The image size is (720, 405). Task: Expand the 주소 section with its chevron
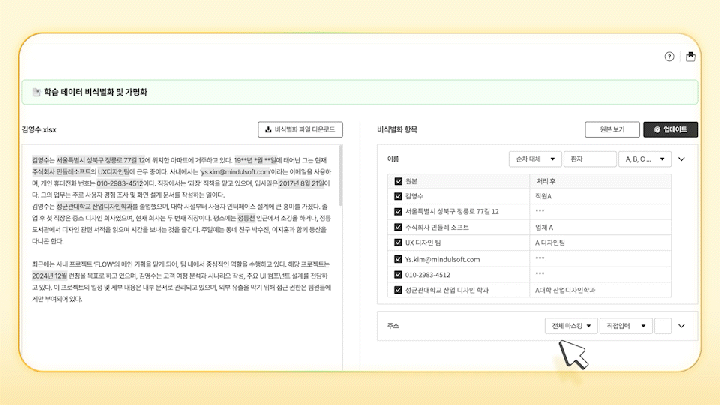tap(681, 326)
